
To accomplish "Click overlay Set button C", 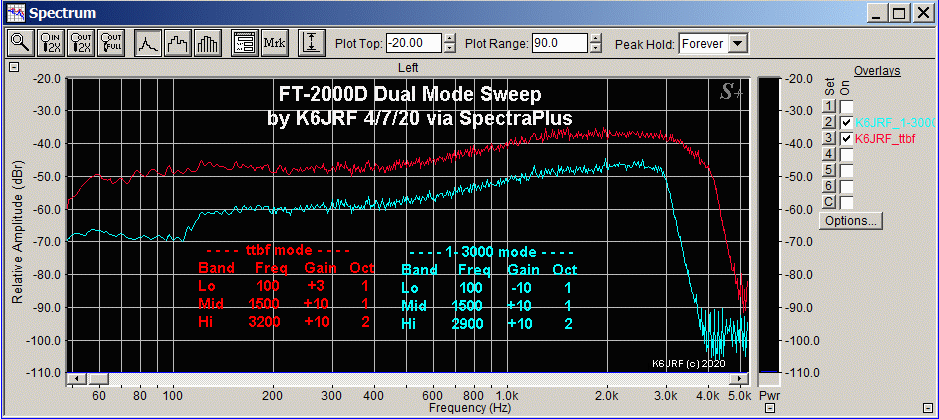I will tap(829, 202).
